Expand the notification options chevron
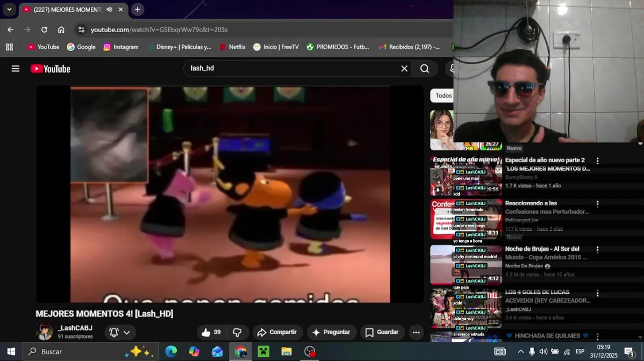The height and width of the screenshot is (361, 644). (x=126, y=332)
